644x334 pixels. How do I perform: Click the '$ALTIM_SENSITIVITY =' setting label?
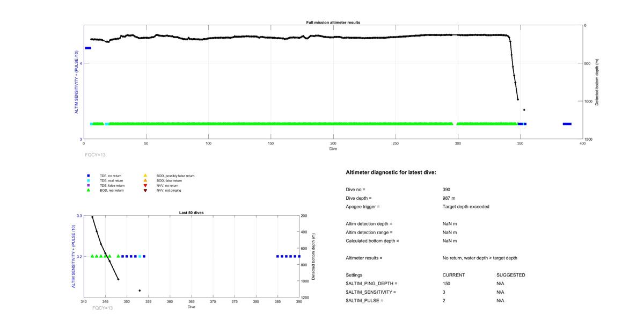coord(371,292)
